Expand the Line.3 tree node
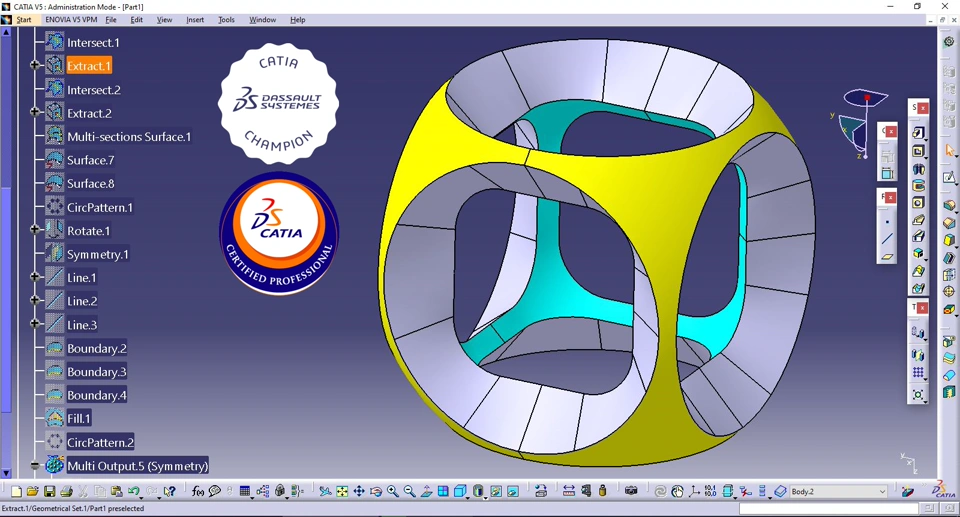960x517 pixels. (x=35, y=323)
